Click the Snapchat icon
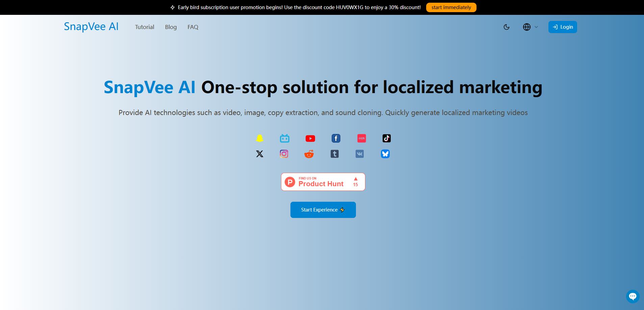644x310 pixels. point(259,138)
